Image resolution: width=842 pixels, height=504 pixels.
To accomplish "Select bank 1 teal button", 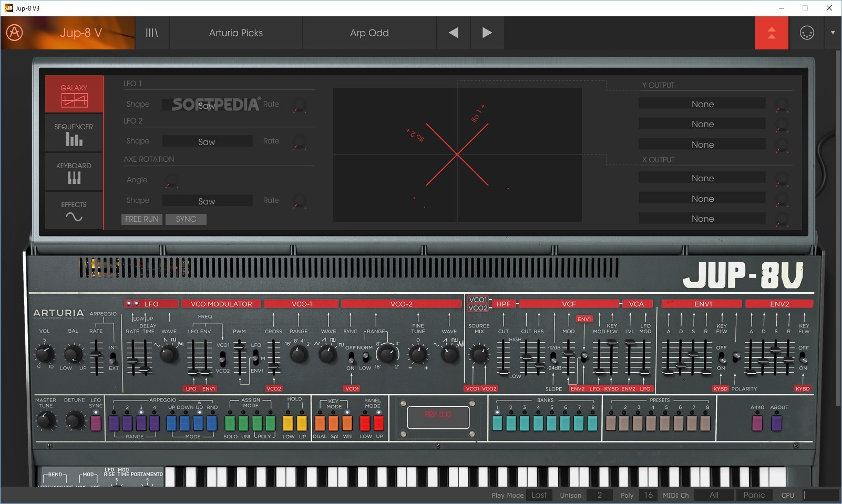I will point(497,423).
